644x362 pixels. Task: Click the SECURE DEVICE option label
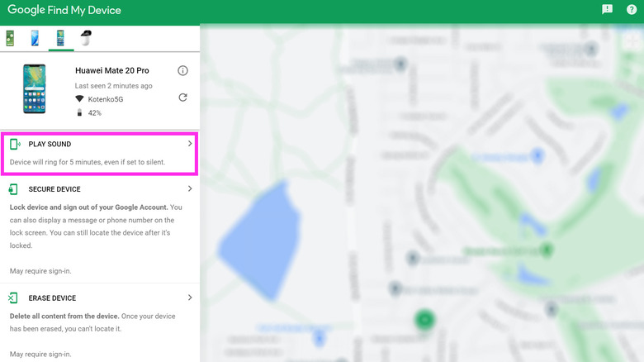(54, 189)
